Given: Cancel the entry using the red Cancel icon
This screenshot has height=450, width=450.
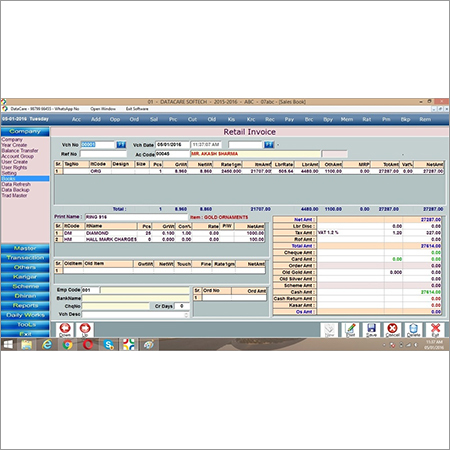Looking at the screenshot, I should [392, 330].
